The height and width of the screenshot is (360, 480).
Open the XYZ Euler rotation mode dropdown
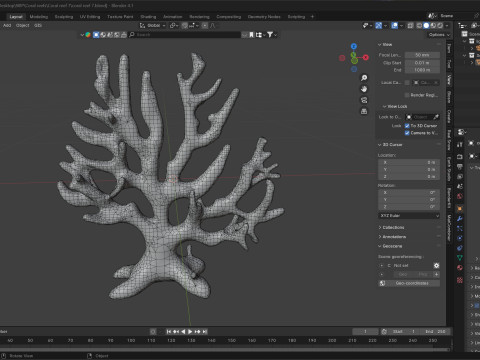click(409, 216)
